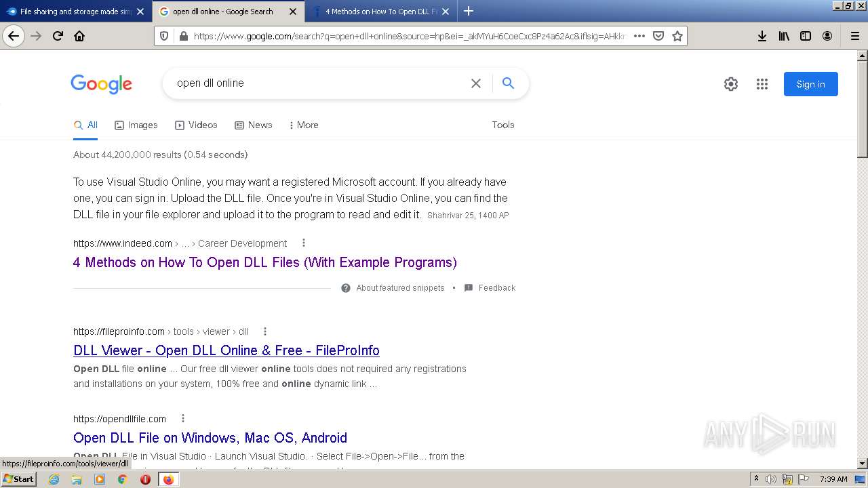Viewport: 868px width, 488px height.
Task: Click the Sign in button
Action: 810,84
